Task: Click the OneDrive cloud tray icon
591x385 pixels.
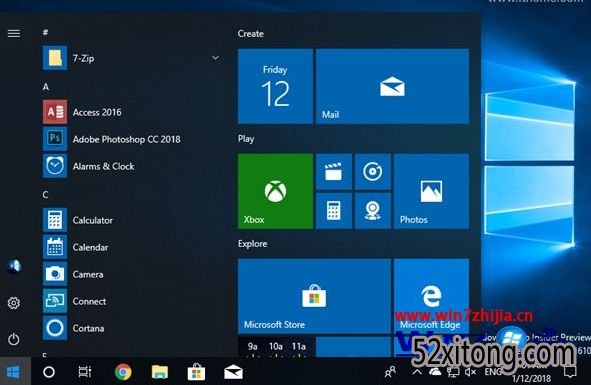Action: click(435, 372)
